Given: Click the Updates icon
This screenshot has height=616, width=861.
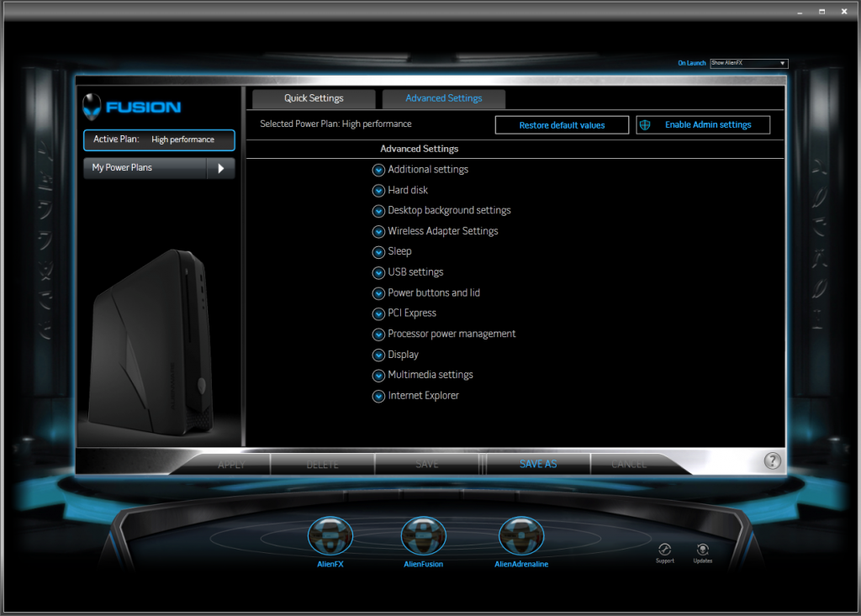Looking at the screenshot, I should click(x=703, y=550).
